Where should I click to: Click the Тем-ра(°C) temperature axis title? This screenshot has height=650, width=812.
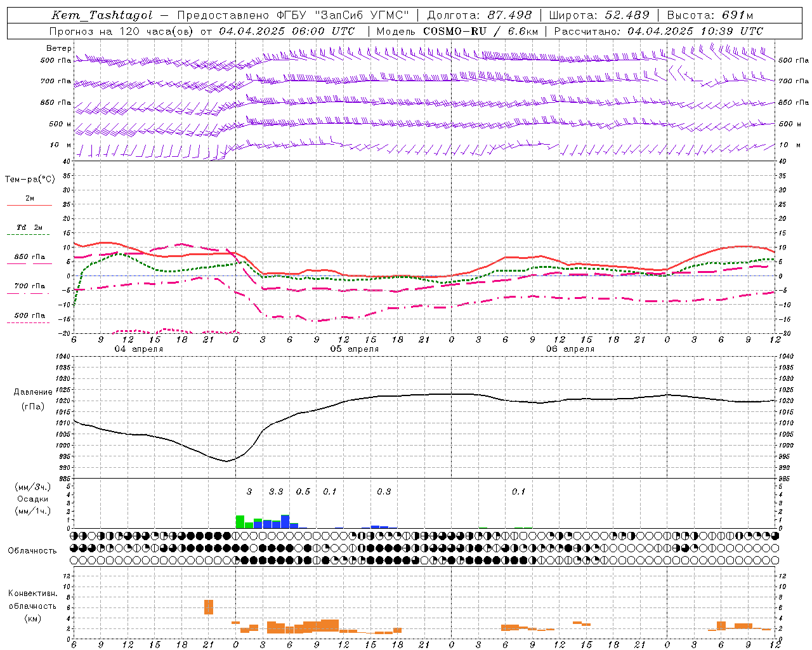[30, 180]
